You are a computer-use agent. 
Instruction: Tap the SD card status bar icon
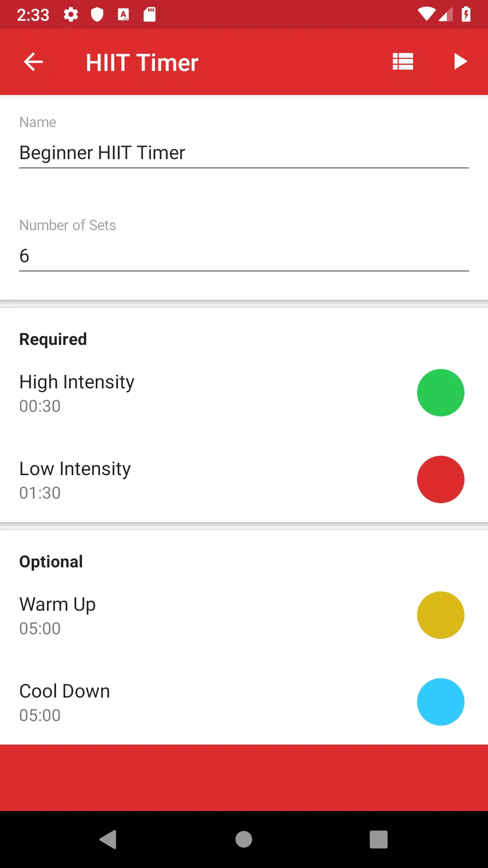click(150, 14)
